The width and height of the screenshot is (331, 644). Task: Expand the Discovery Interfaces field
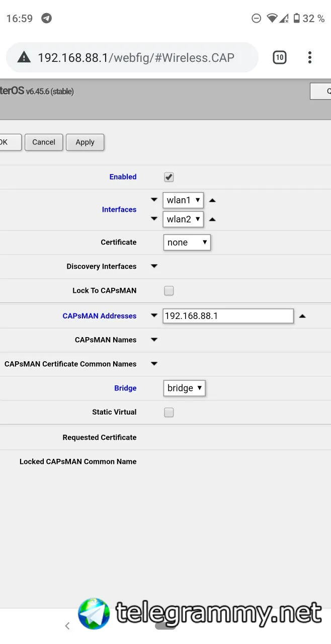pyautogui.click(x=154, y=266)
